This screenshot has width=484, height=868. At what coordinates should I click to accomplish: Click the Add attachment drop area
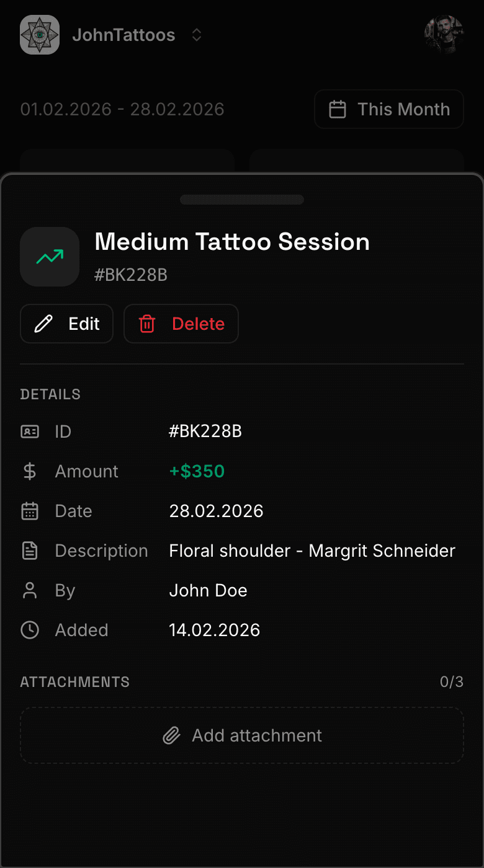pyautogui.click(x=242, y=735)
